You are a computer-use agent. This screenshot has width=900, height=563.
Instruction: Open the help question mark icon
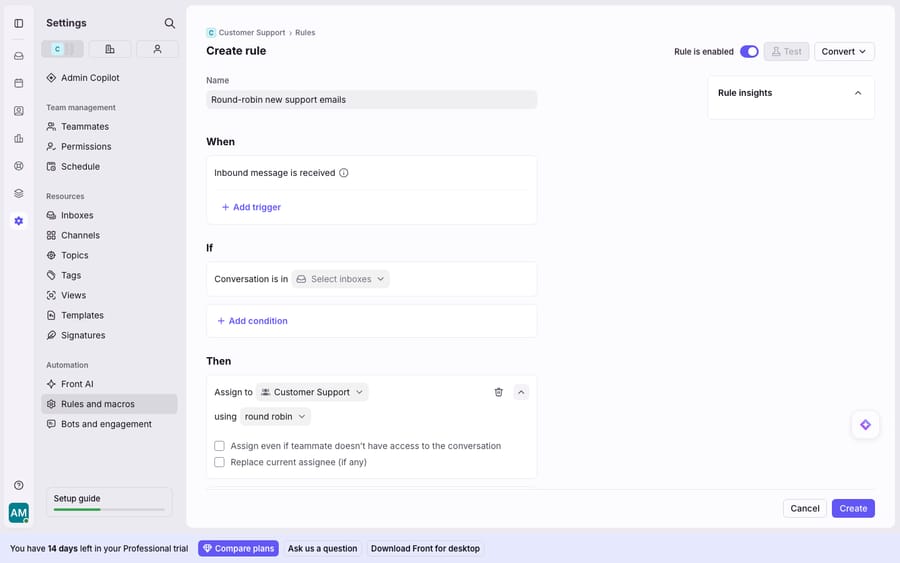click(x=18, y=485)
